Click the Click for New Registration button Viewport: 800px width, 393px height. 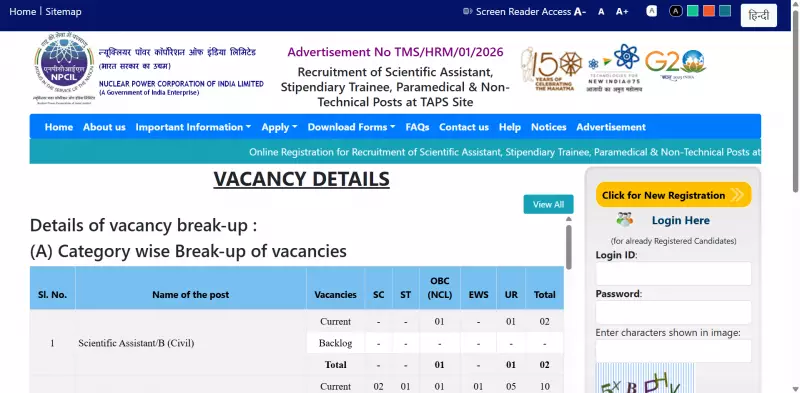(673, 194)
